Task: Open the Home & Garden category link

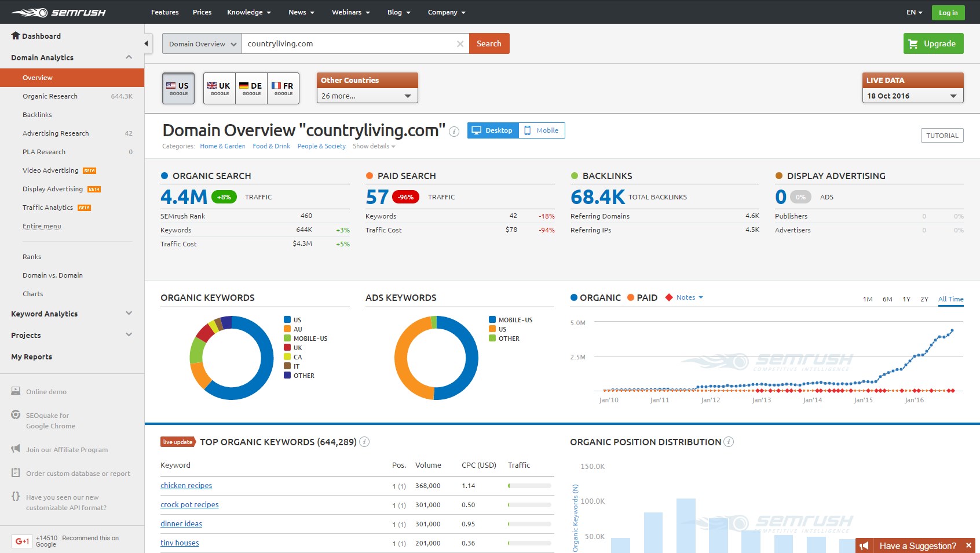Action: pyautogui.click(x=222, y=146)
